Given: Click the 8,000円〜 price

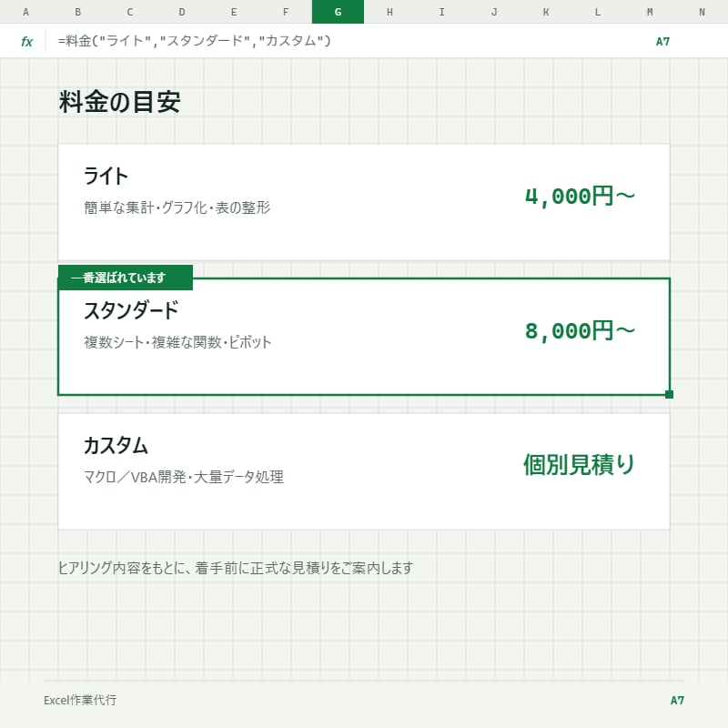Looking at the screenshot, I should coord(580,331).
